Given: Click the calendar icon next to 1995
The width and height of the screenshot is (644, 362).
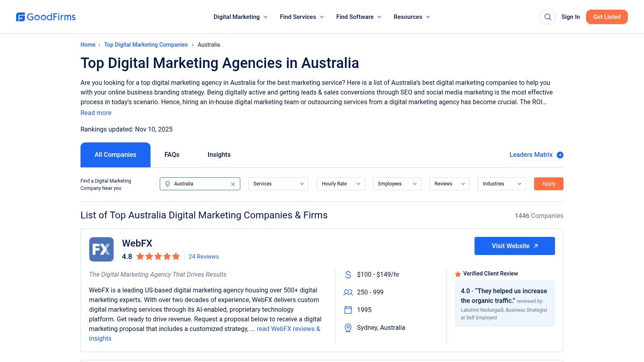Looking at the screenshot, I should pos(348,310).
